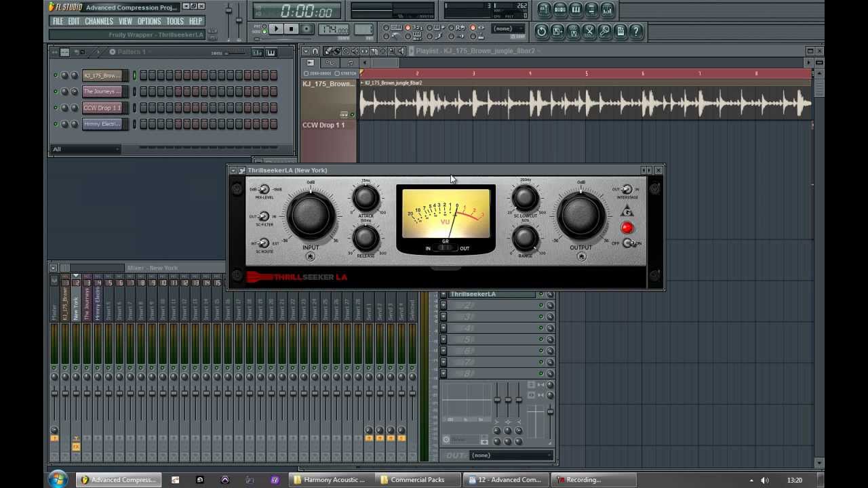Click ThrillseekerLA preset arrows in title bar
Screen dimensions: 868x488
click(x=646, y=171)
